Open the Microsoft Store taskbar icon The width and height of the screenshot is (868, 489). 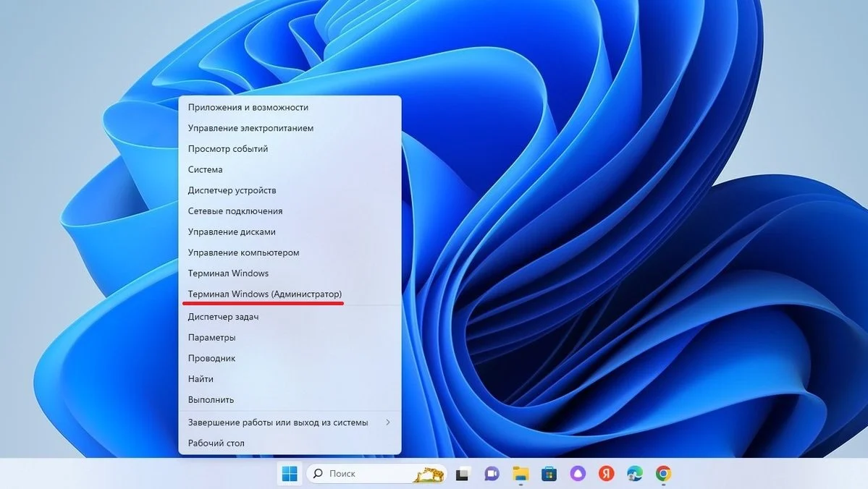click(549, 474)
